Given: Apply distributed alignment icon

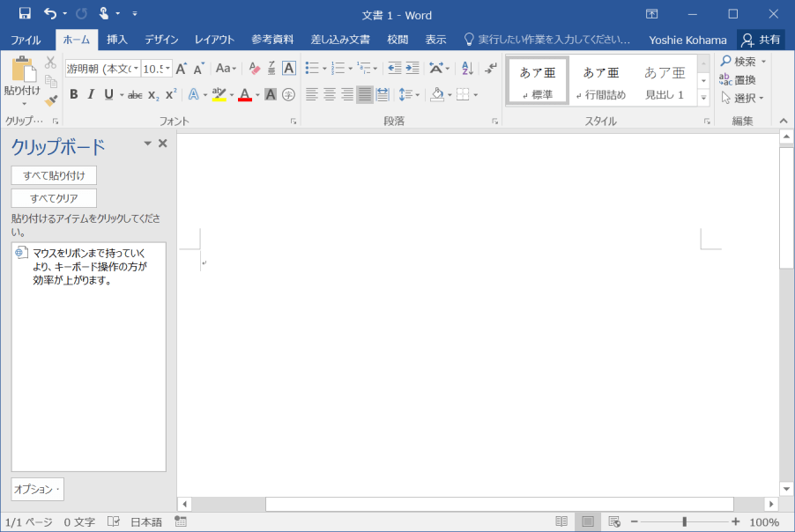Looking at the screenshot, I should (x=383, y=94).
